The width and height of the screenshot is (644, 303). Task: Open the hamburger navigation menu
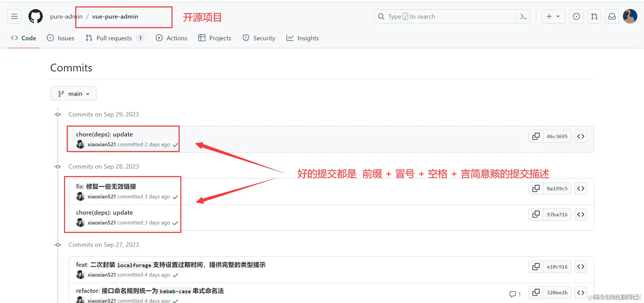[14, 16]
